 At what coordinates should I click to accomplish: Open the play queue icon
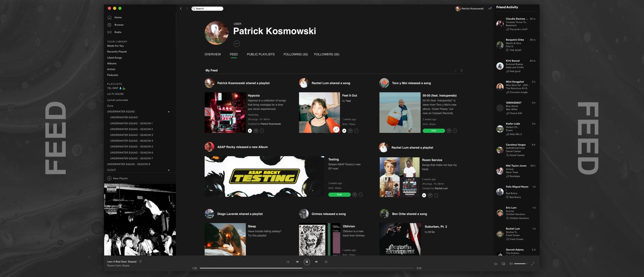[496, 264]
